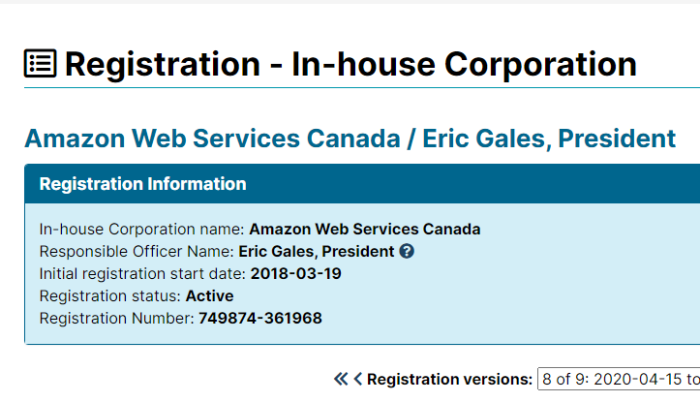Click 'Eric Gales, President' in blue subheading

(549, 138)
